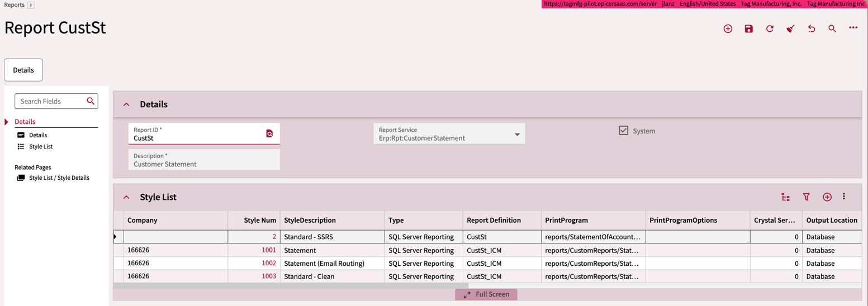The height and width of the screenshot is (306, 868).
Task: Click the Full Screen expand icon
Action: [467, 294]
